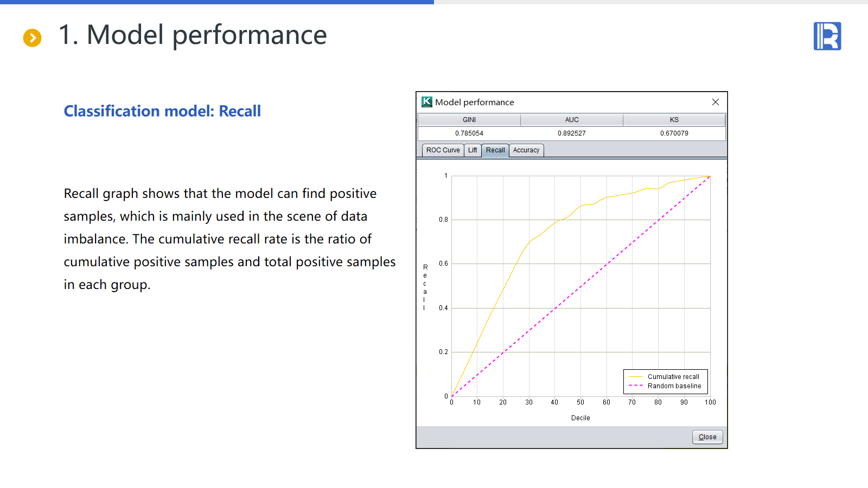Click the blue R logo icon

827,36
